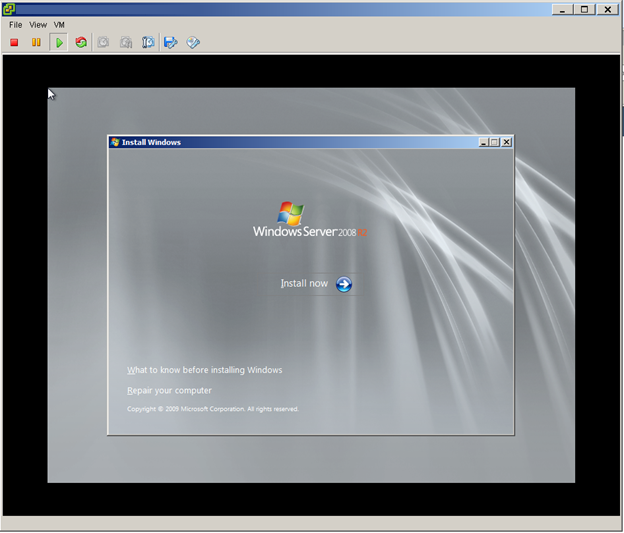
Task: Open the VM menu
Action: click(59, 25)
